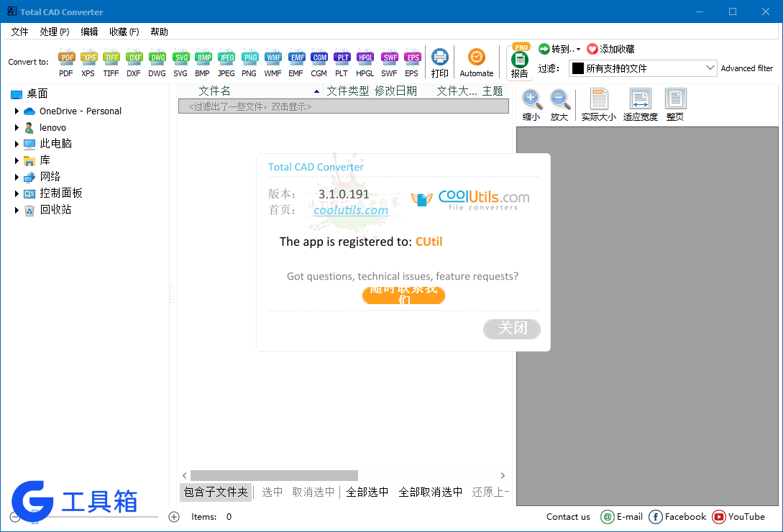Screen dimensions: 783x532
Task: Convert files to SWF
Action: (389, 63)
